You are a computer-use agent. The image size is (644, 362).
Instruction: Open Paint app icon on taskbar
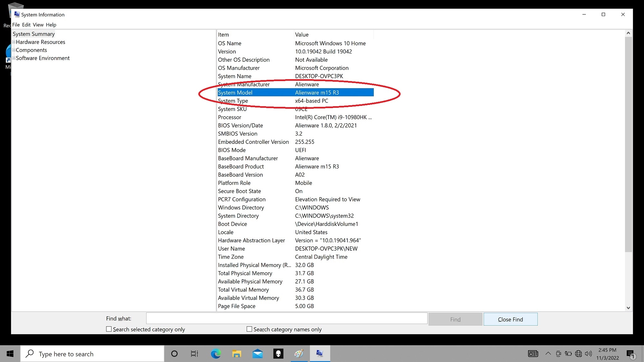tap(299, 354)
